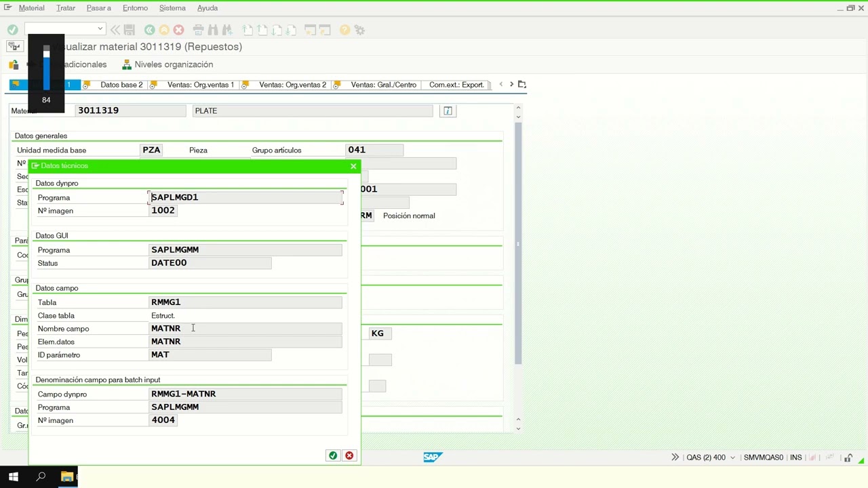
Task: Click the ID parámetro field MAT
Action: tap(210, 354)
